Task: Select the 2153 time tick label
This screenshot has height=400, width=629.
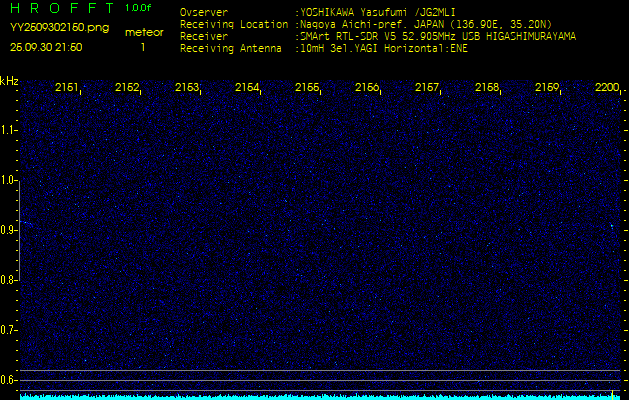Action: tap(187, 89)
